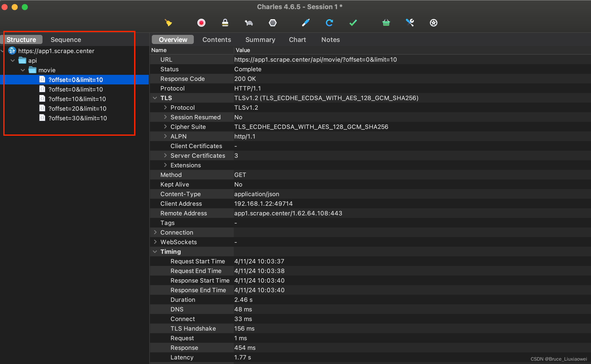Click the Value column header
Image resolution: width=591 pixels, height=364 pixels.
(x=243, y=50)
